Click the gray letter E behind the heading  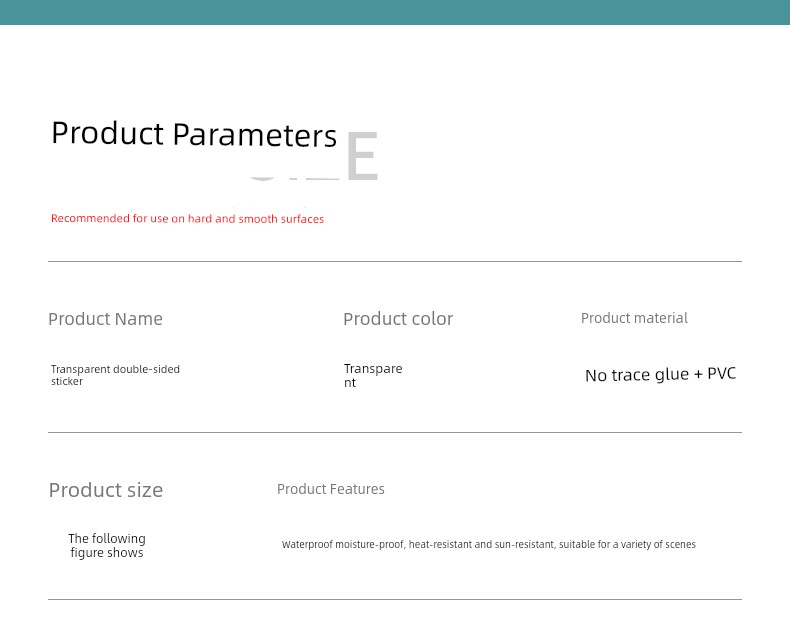pos(362,156)
